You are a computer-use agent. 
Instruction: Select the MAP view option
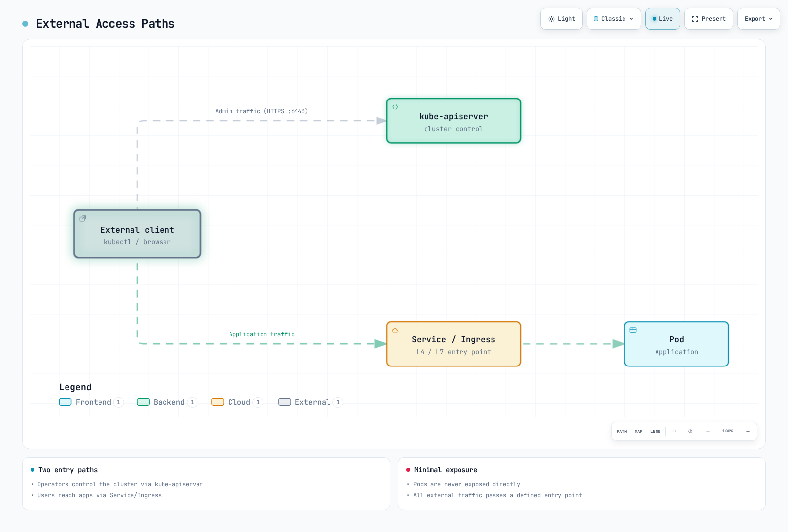[x=639, y=432]
